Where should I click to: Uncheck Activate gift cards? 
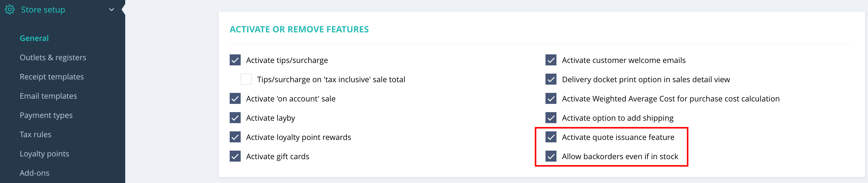point(235,156)
